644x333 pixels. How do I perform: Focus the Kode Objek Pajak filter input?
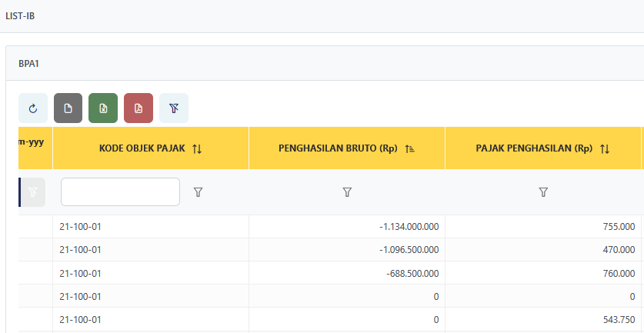coord(120,191)
